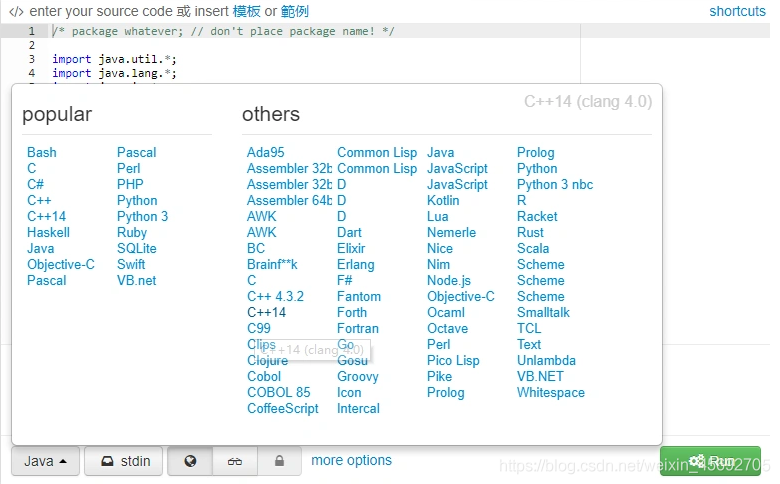This screenshot has width=780, height=484.
Task: Choose the padlock private visibility icon
Action: (279, 461)
